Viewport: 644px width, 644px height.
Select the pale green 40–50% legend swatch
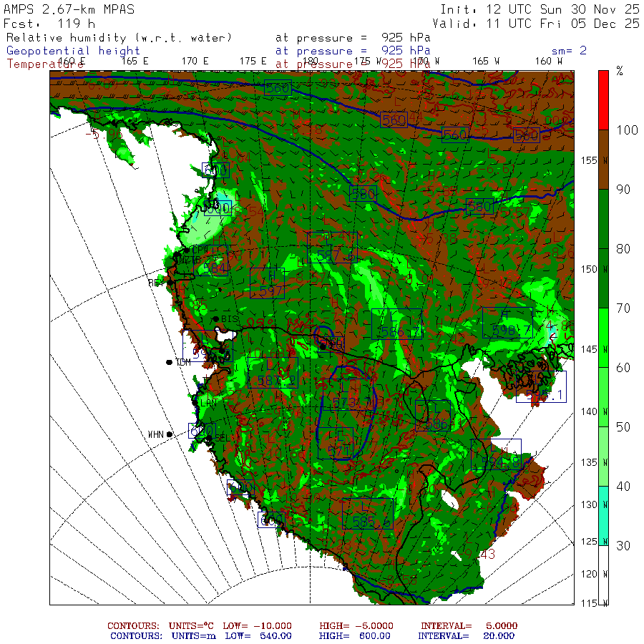point(603,457)
